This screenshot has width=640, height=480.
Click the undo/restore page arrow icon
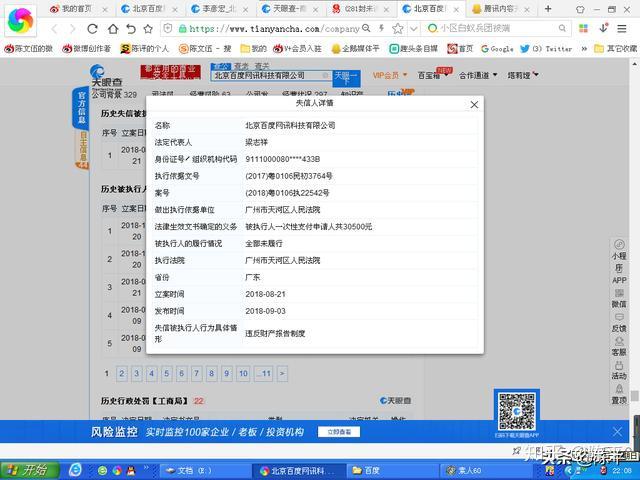[131, 29]
